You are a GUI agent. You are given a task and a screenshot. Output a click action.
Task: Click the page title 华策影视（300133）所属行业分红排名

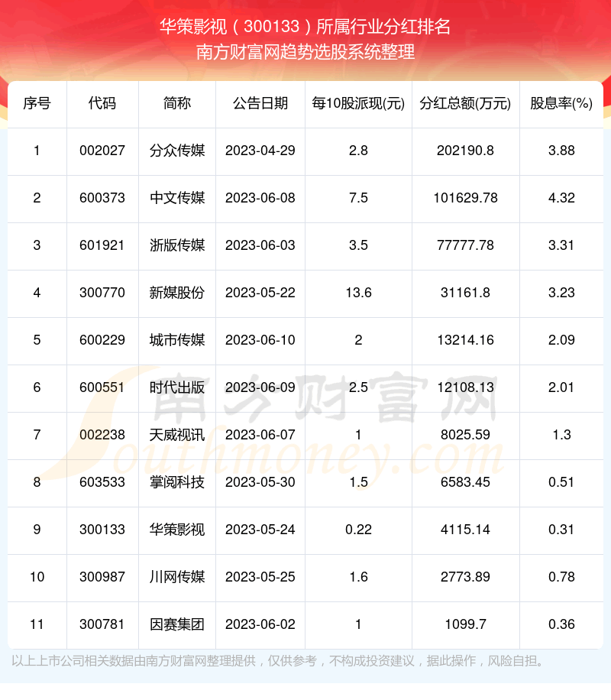[305, 27]
